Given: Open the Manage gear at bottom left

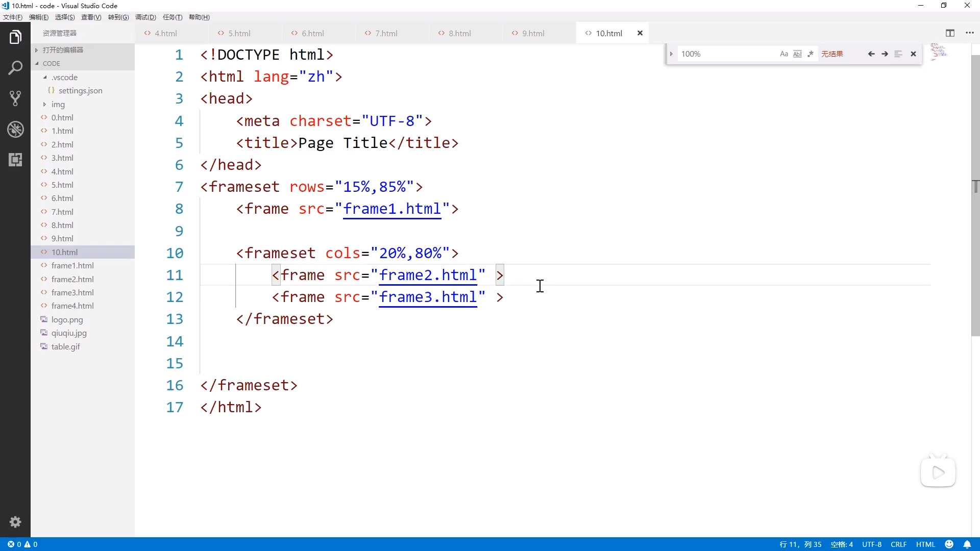Looking at the screenshot, I should pos(15,522).
